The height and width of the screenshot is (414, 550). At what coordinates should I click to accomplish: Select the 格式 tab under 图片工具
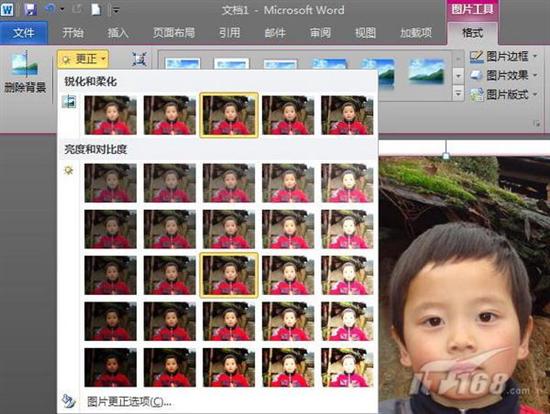click(472, 33)
